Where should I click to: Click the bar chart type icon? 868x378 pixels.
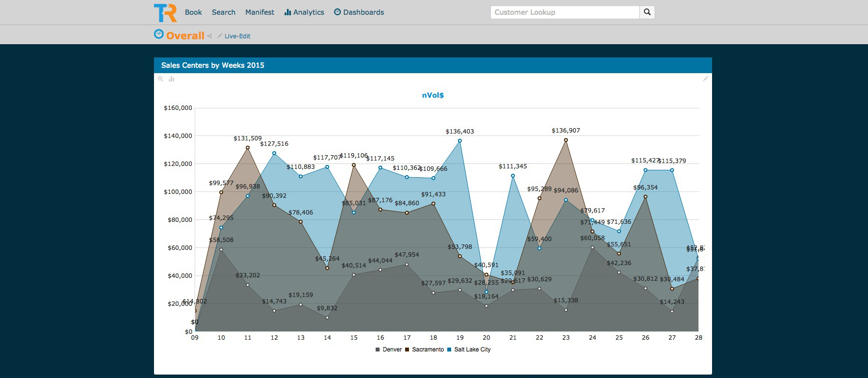(171, 79)
